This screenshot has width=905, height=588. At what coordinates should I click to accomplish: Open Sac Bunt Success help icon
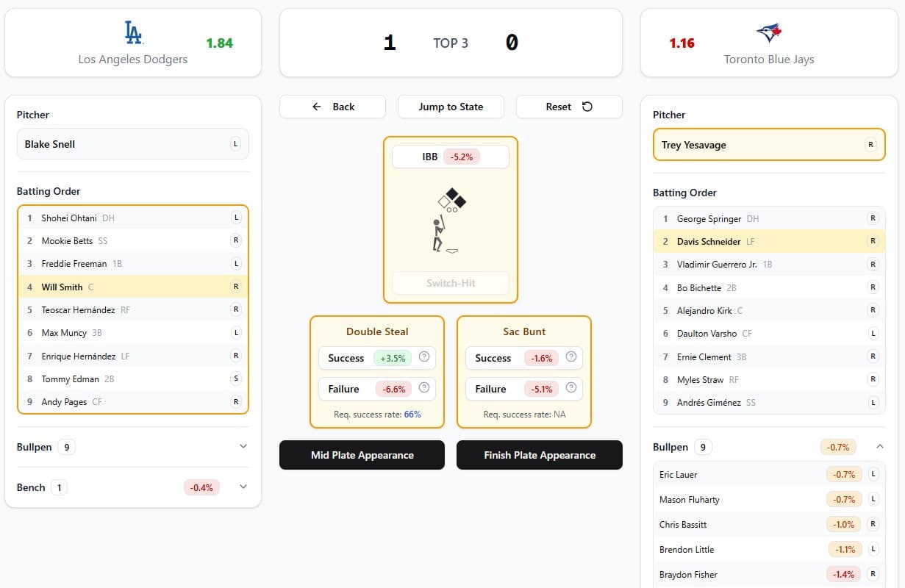click(x=571, y=357)
